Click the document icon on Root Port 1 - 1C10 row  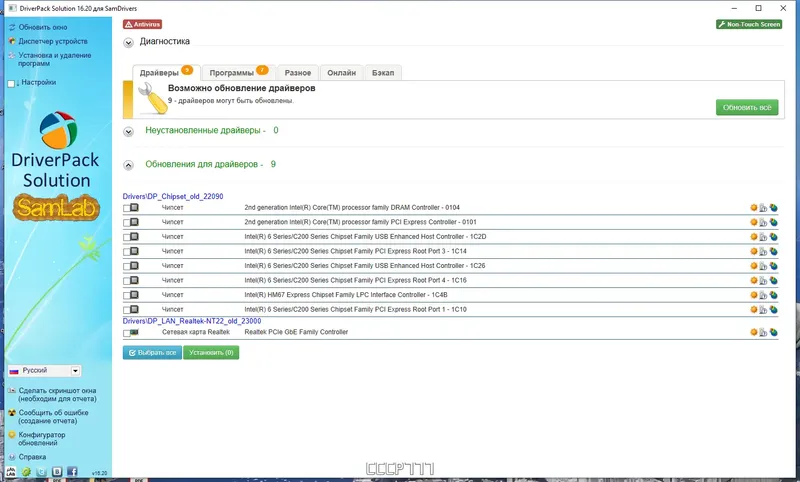click(x=763, y=310)
